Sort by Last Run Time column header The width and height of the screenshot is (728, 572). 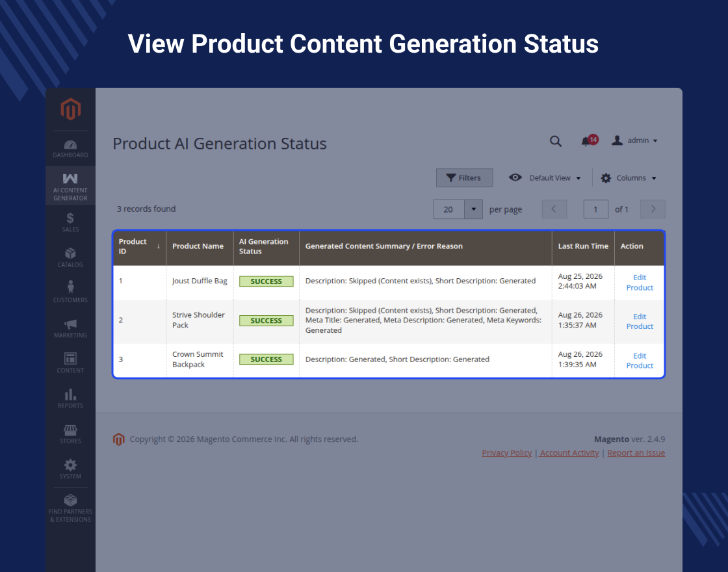click(583, 246)
